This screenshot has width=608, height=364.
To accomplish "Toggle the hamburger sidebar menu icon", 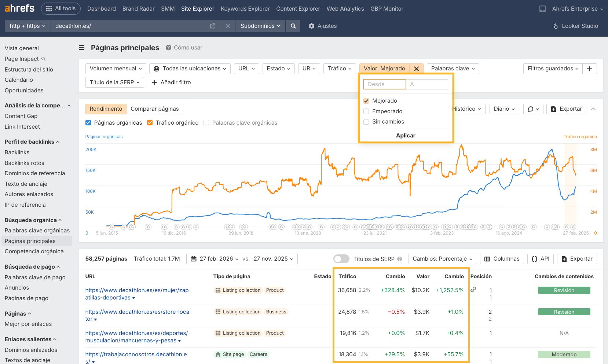I will [82, 48].
